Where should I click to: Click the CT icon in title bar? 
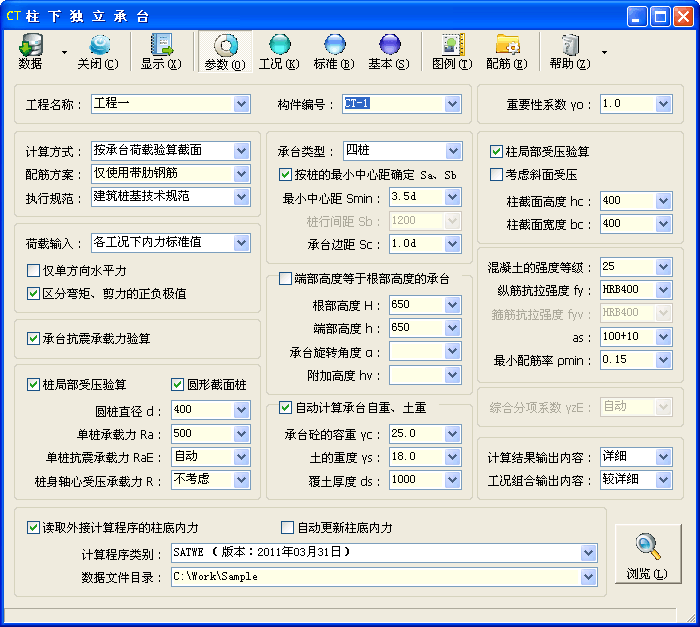13,16
